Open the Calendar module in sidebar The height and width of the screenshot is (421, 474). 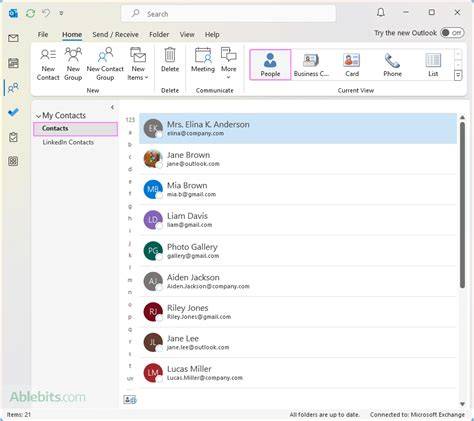[13, 63]
